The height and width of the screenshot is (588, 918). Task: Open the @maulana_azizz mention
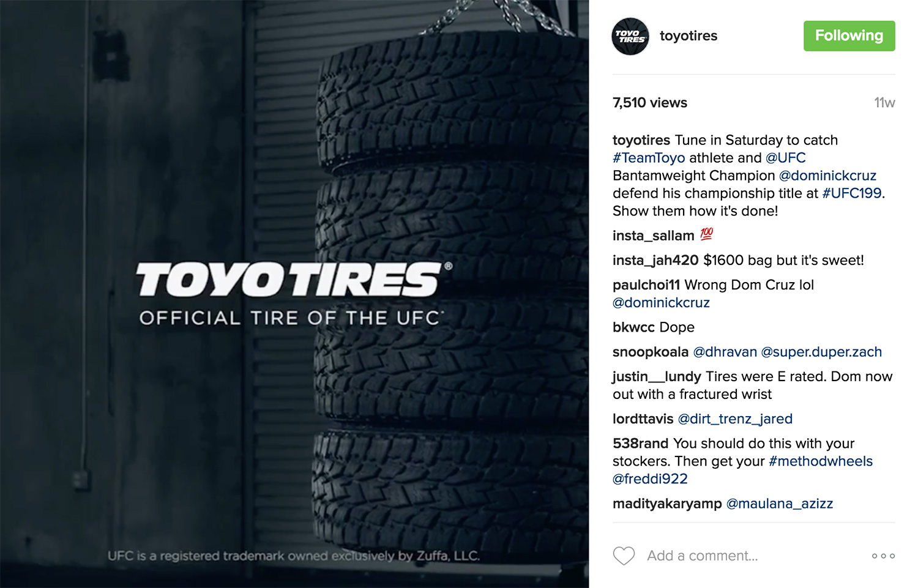(x=779, y=504)
